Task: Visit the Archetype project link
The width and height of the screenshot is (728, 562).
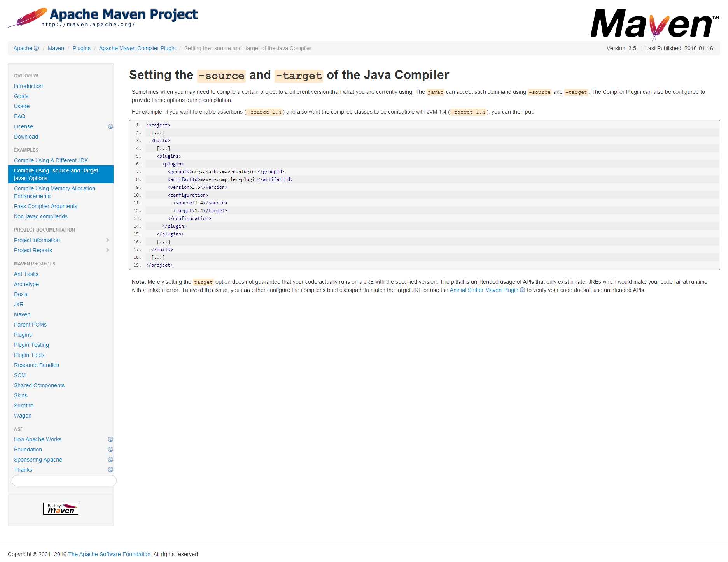Action: (26, 284)
